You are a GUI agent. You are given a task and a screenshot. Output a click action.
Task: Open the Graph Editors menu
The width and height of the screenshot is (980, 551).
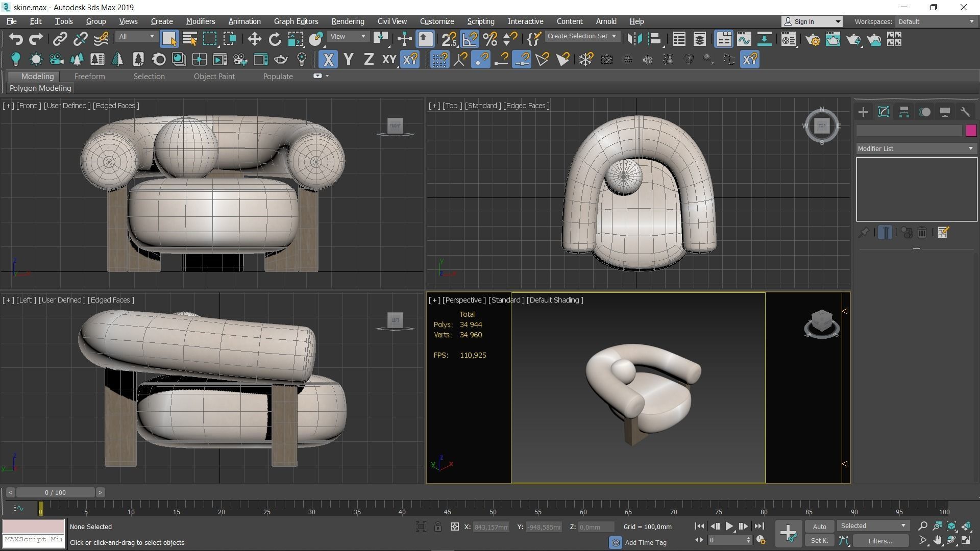pyautogui.click(x=296, y=21)
